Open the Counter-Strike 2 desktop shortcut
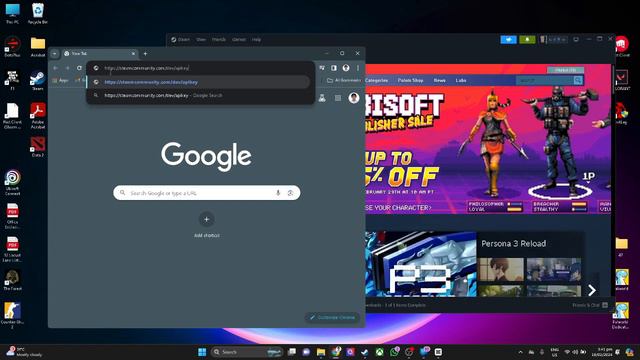The width and height of the screenshot is (640, 360). click(12, 315)
